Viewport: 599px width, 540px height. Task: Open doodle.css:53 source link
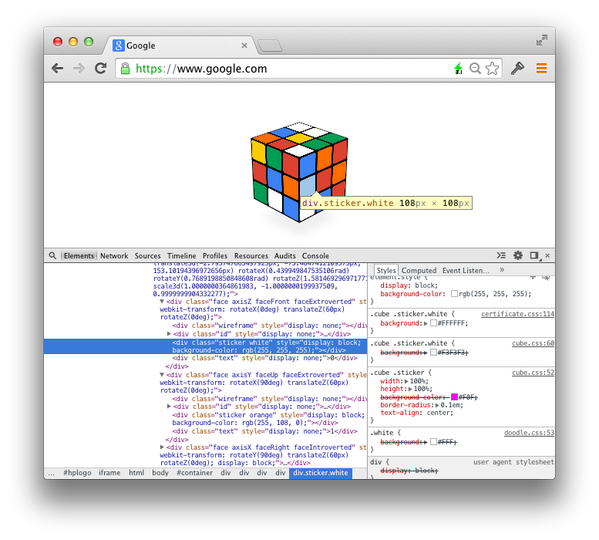529,433
